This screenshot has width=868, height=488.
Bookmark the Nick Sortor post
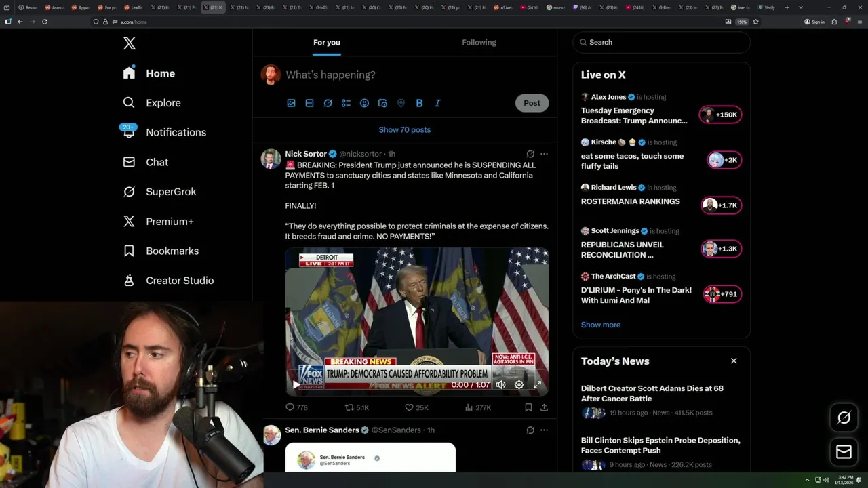(x=528, y=407)
